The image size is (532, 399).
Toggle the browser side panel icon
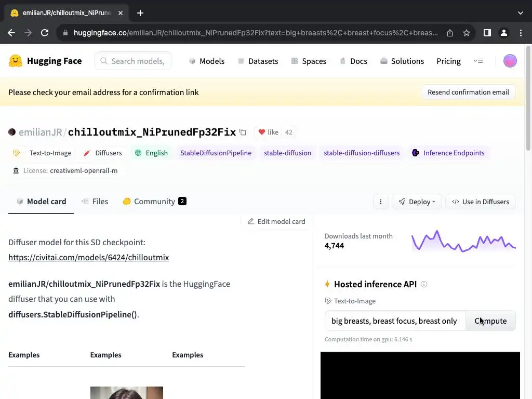click(487, 33)
